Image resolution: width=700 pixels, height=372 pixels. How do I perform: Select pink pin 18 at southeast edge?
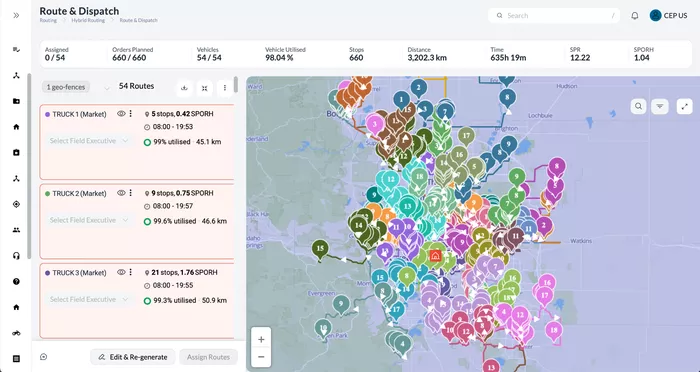pos(554,331)
